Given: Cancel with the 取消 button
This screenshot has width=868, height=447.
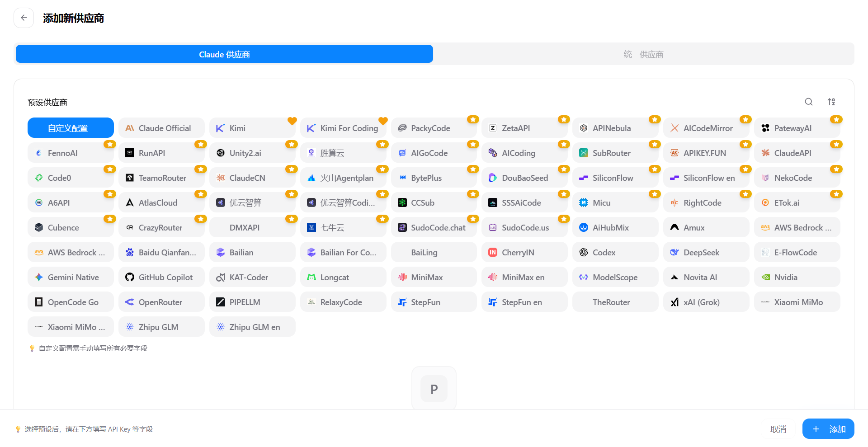Looking at the screenshot, I should pos(778,429).
